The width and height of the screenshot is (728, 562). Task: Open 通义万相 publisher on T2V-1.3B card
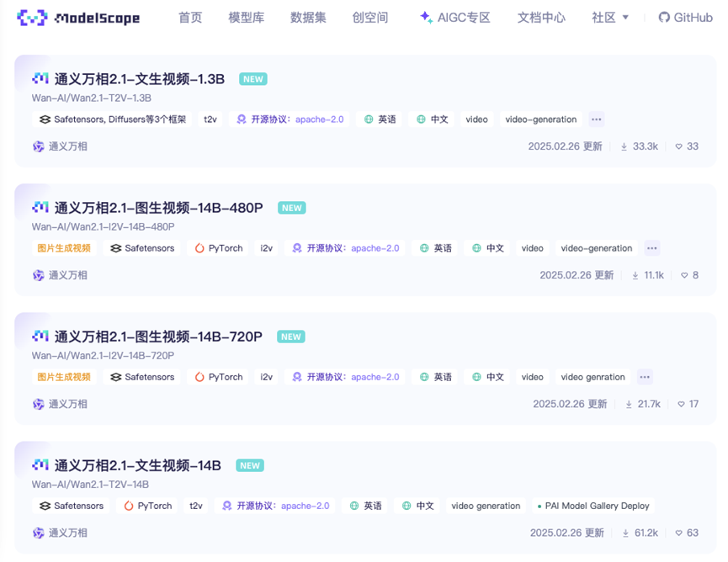(60, 146)
